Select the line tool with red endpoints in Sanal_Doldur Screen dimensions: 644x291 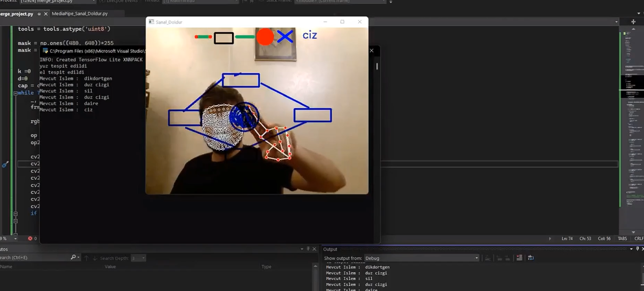point(203,37)
